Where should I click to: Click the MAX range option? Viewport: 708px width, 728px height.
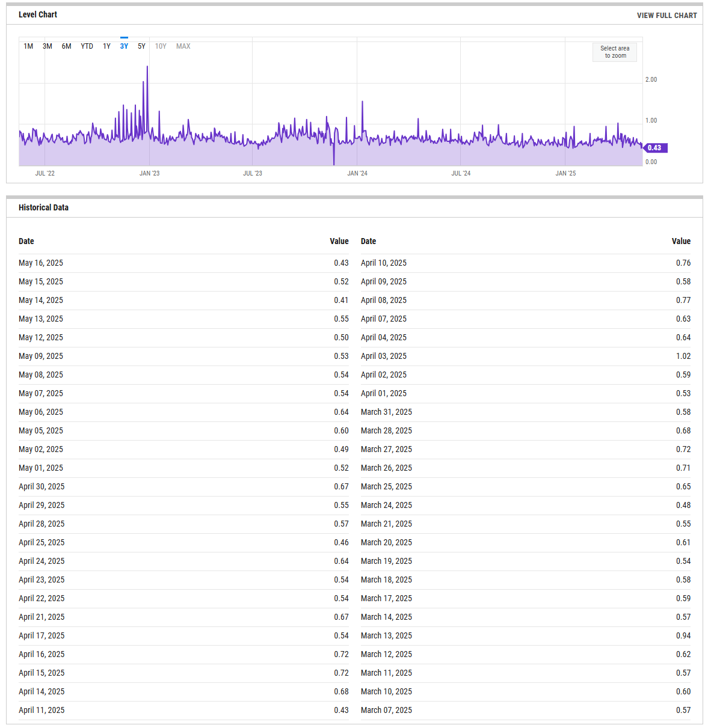click(183, 46)
